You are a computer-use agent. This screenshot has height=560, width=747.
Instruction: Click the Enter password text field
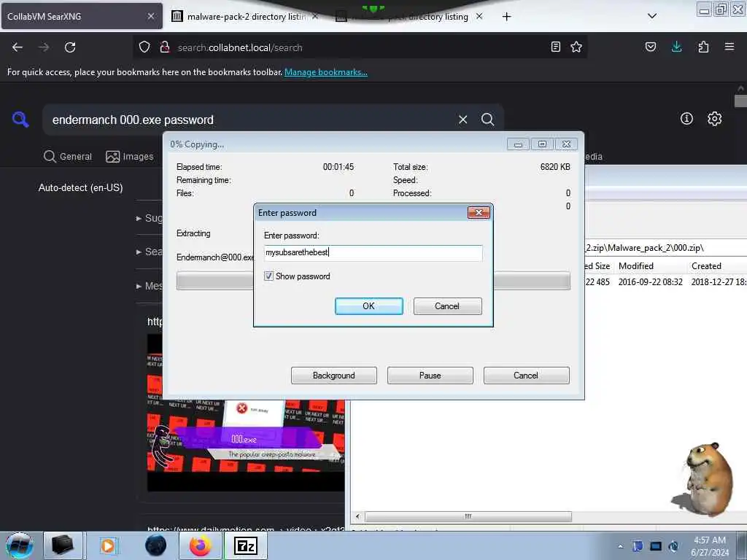point(373,252)
